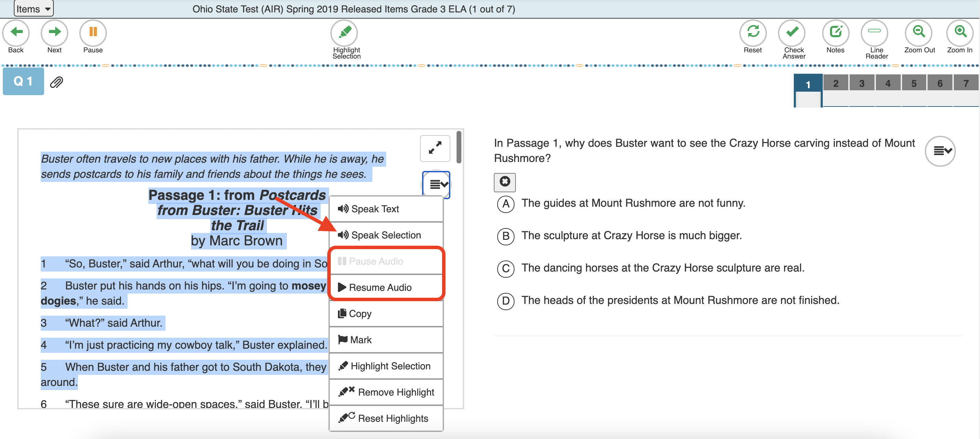Go to Next question arrow
Viewport: 980px width, 439px height.
point(54,33)
